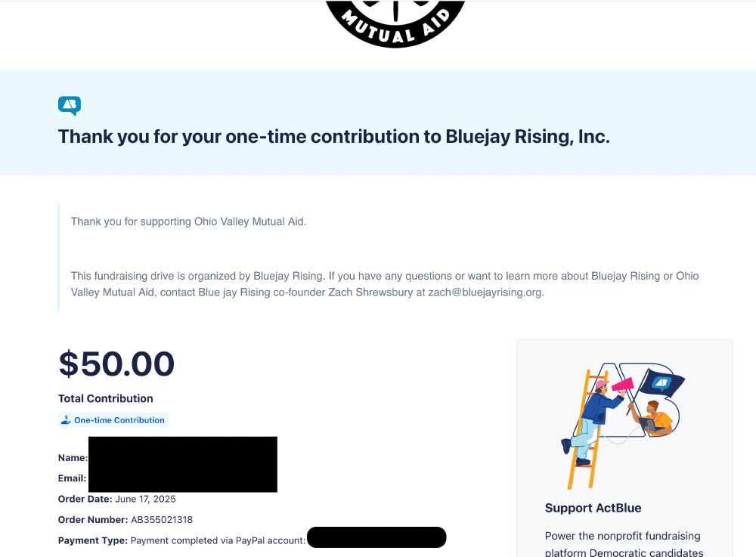Viewport: 756px width, 557px height.
Task: Select the $50.00 contribution amount
Action: (x=116, y=364)
